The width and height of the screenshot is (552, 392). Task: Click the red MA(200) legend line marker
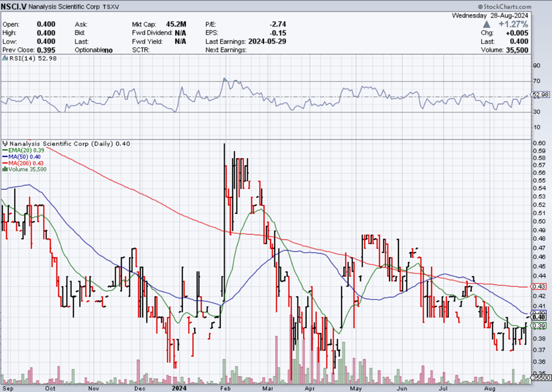pyautogui.click(x=5, y=163)
